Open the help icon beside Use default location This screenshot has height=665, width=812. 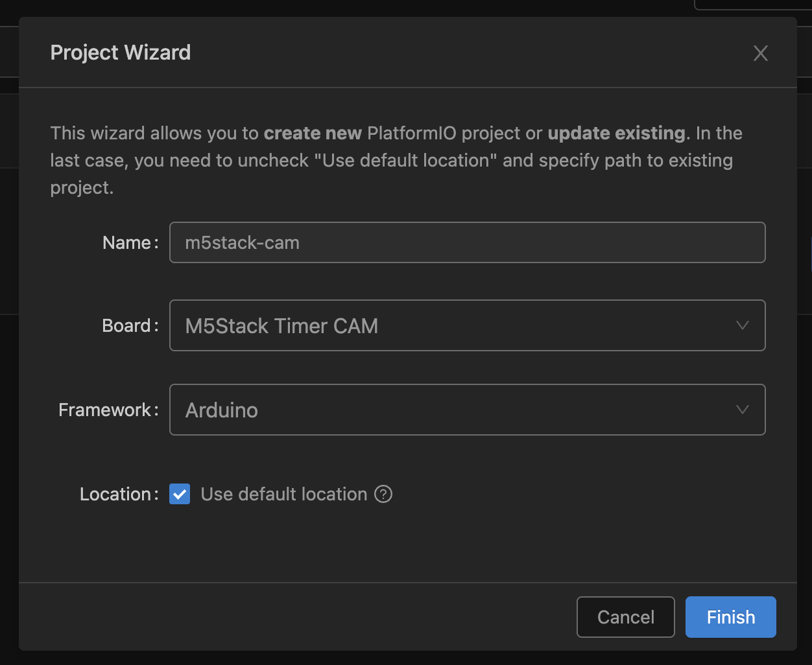coord(383,494)
